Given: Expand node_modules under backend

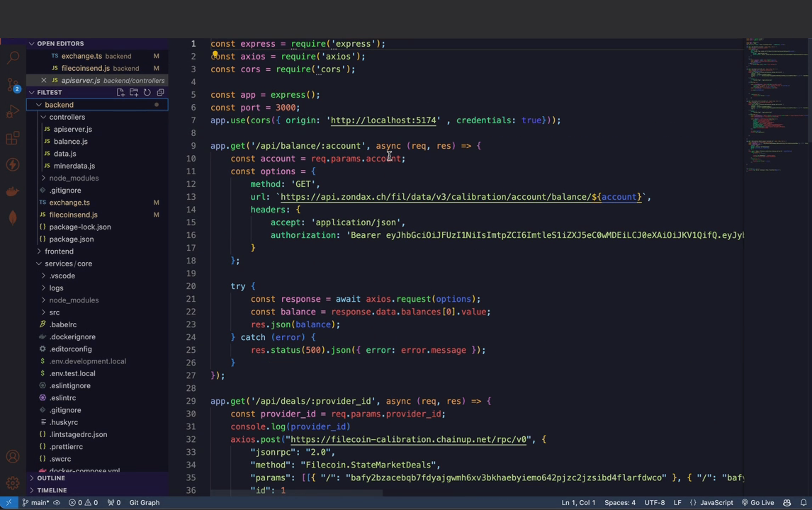Looking at the screenshot, I should 97,178.
